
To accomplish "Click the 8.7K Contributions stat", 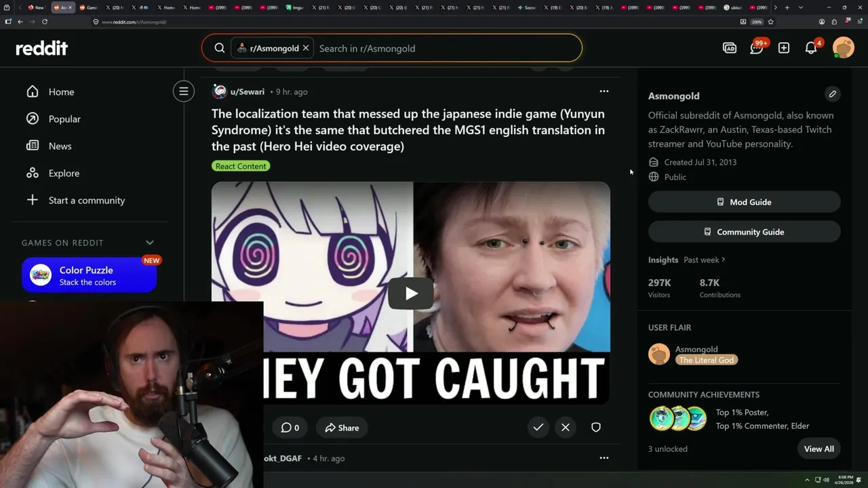I will [x=720, y=288].
